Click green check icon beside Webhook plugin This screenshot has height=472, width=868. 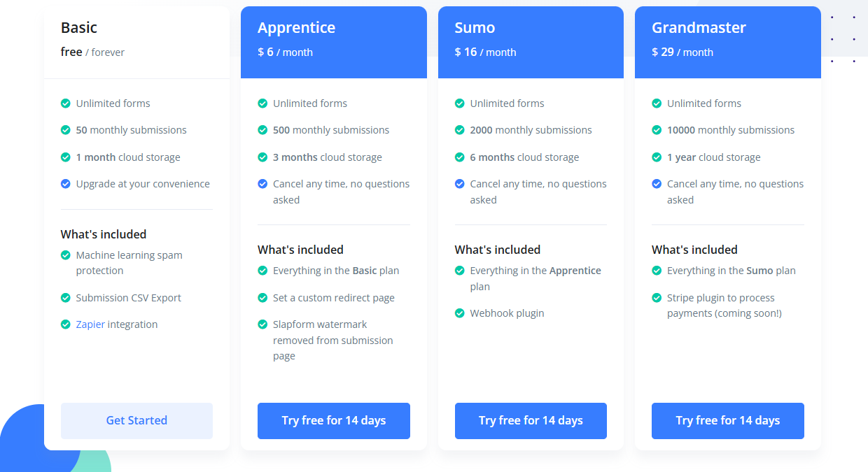click(460, 313)
